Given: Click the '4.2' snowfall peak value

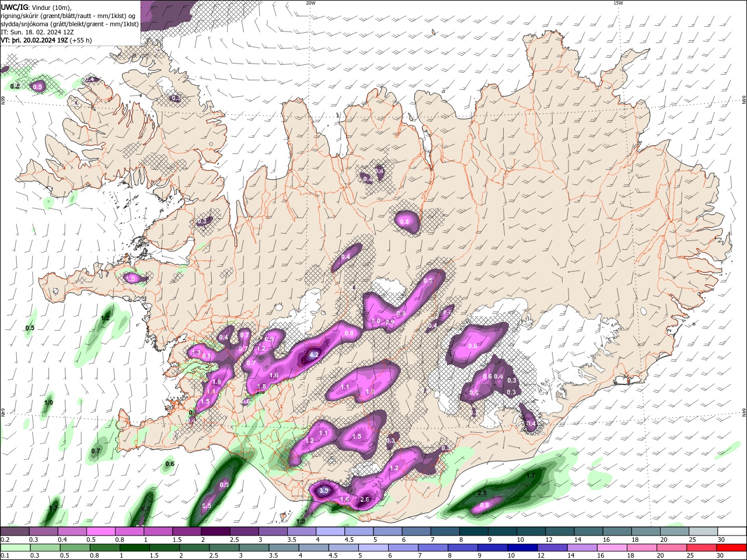Looking at the screenshot, I should [x=314, y=355].
